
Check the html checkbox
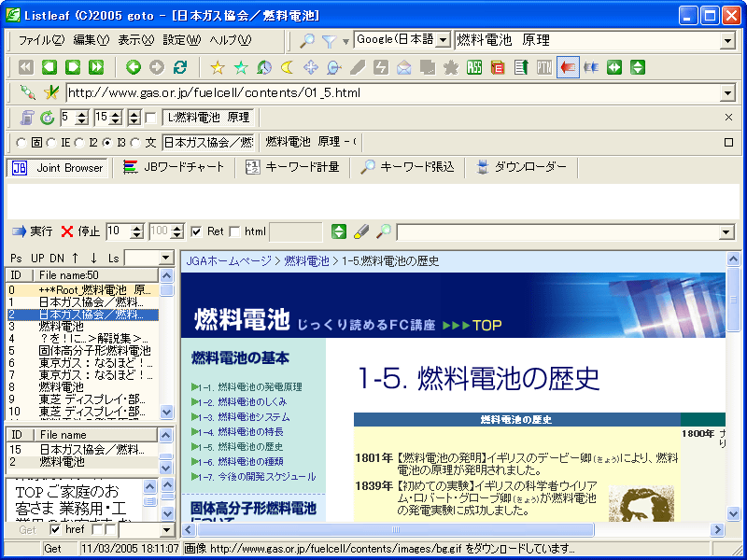click(234, 231)
